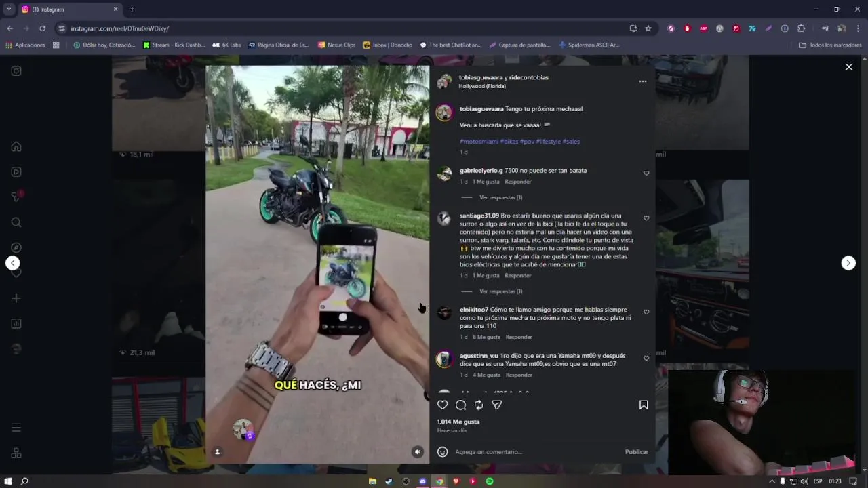The height and width of the screenshot is (488, 868).
Task: Go to previous post with left arrow
Action: 12,263
